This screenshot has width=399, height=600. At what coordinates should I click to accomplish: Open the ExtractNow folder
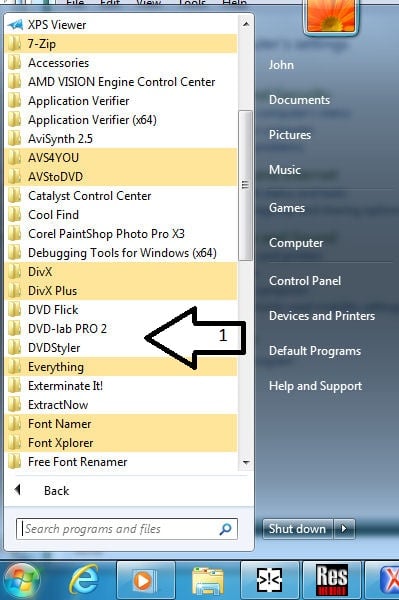[122, 405]
